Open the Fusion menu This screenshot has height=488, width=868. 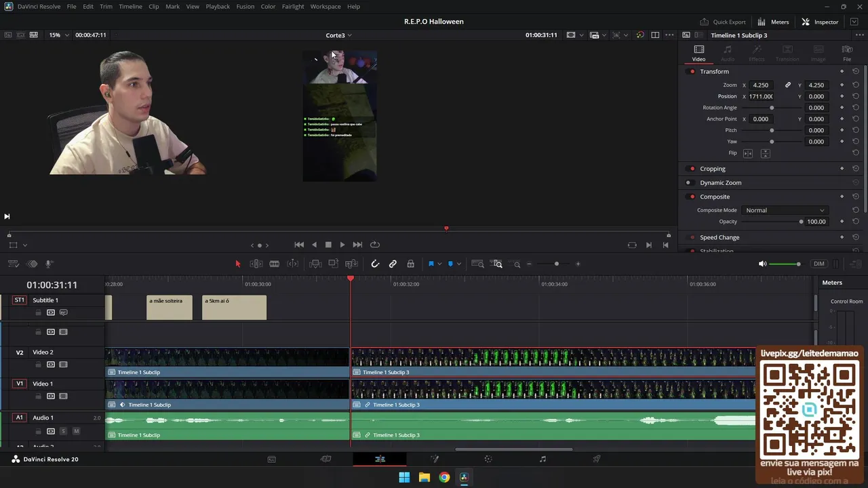click(x=245, y=6)
